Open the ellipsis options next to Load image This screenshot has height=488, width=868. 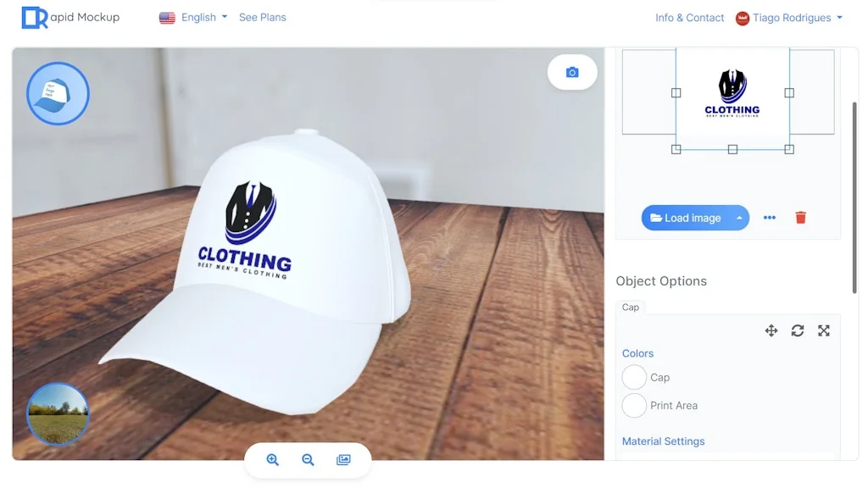[x=770, y=218]
